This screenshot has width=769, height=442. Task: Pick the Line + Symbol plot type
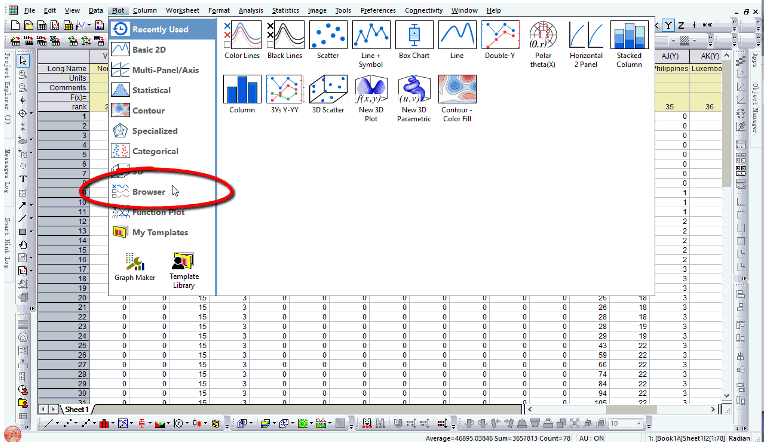[371, 44]
